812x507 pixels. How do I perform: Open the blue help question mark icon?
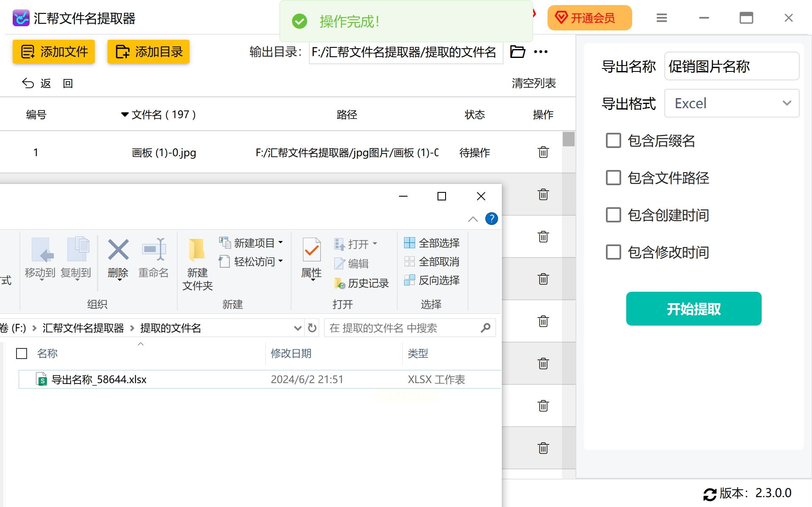(x=491, y=219)
